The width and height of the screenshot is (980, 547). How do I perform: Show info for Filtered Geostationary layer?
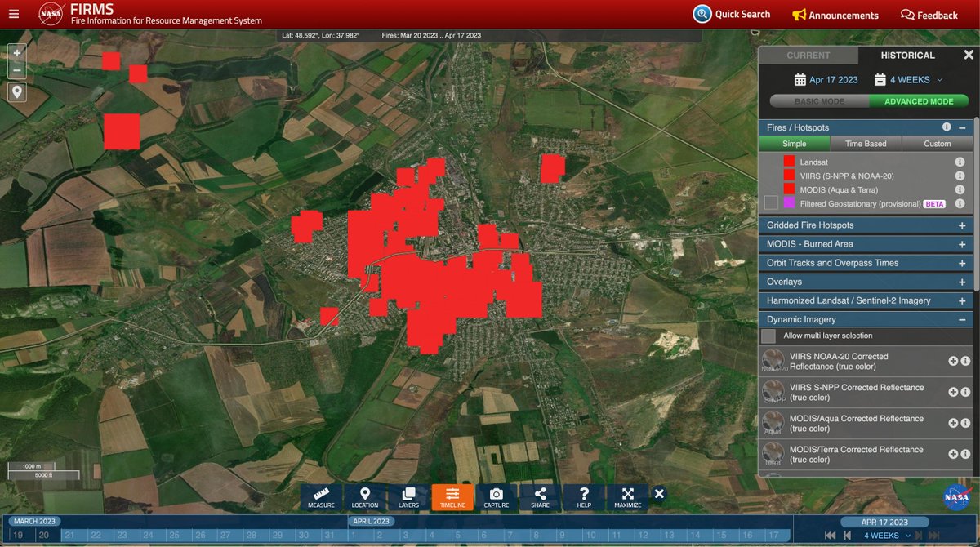[960, 203]
